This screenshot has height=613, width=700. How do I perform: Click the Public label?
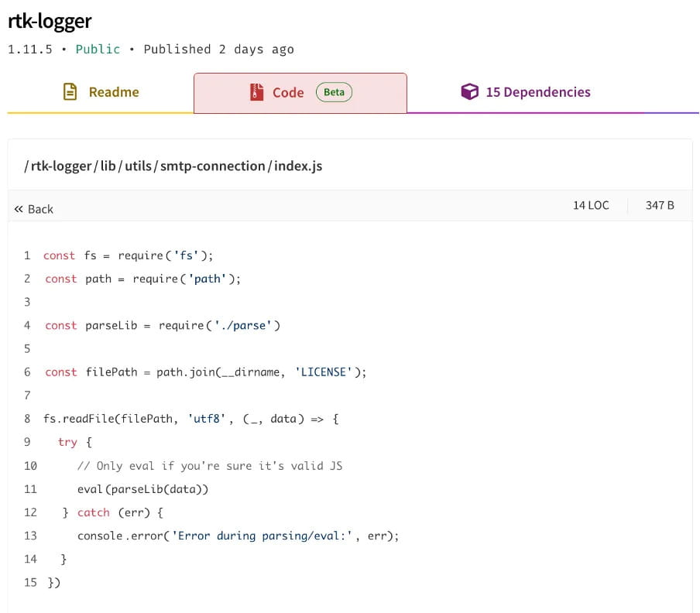(x=98, y=49)
